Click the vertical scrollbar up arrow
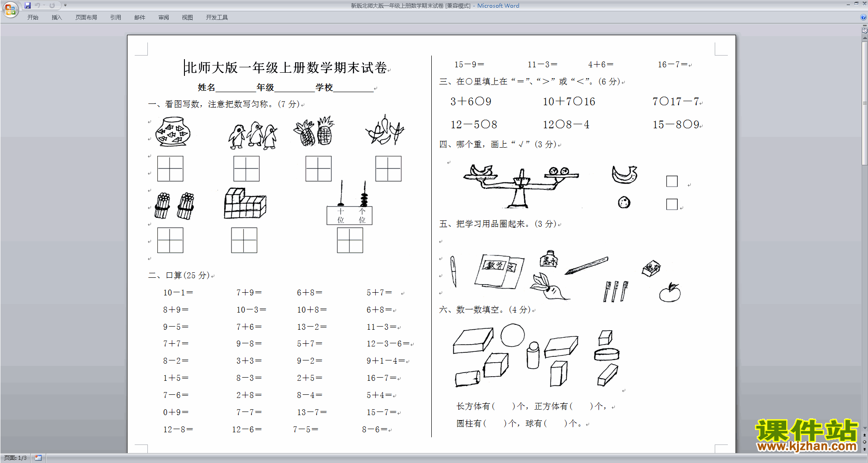This screenshot has height=463, width=868. (x=865, y=38)
